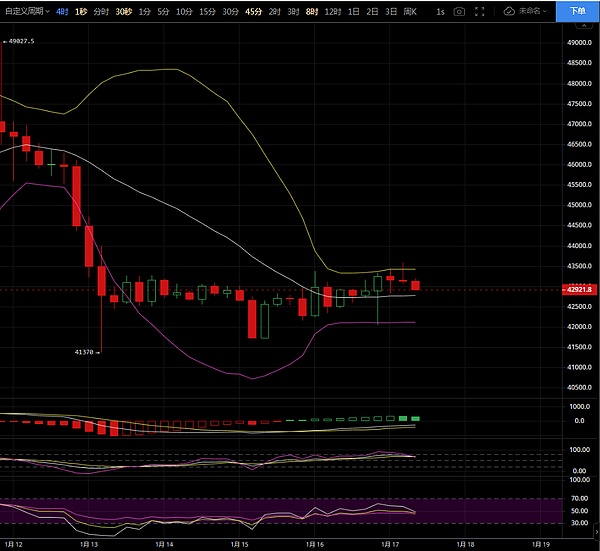
Task: Switch to the 15分 interval
Action: click(207, 11)
